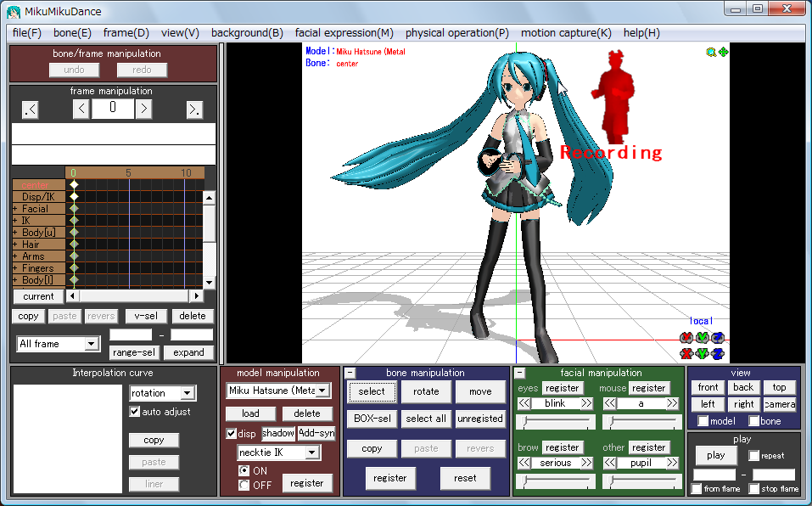This screenshot has height=506, width=812.
Task: Click the mouse next expression arrow
Action: click(x=672, y=403)
